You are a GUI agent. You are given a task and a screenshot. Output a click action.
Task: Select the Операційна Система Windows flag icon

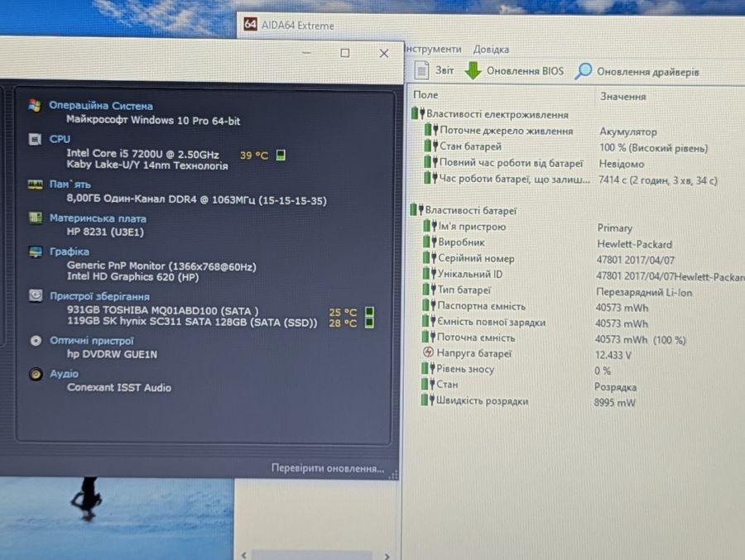click(x=35, y=105)
